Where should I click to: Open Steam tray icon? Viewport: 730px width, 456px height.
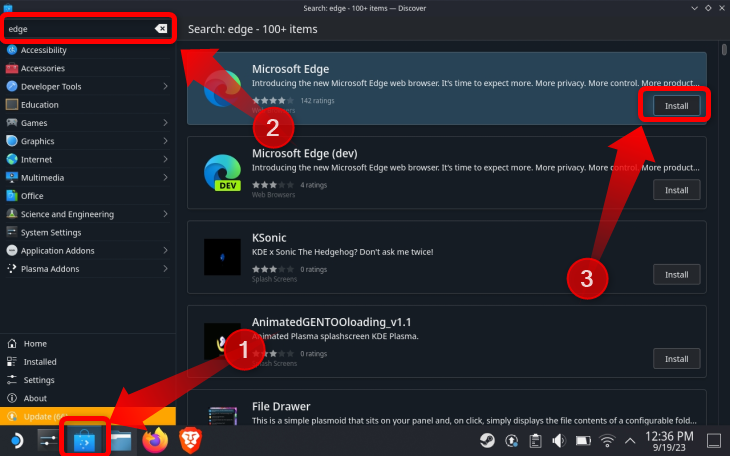(x=485, y=440)
